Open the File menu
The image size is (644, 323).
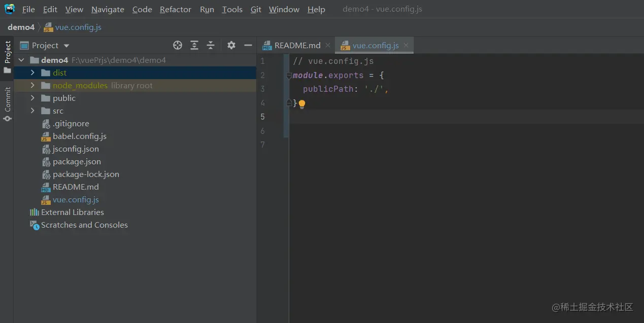pos(28,9)
